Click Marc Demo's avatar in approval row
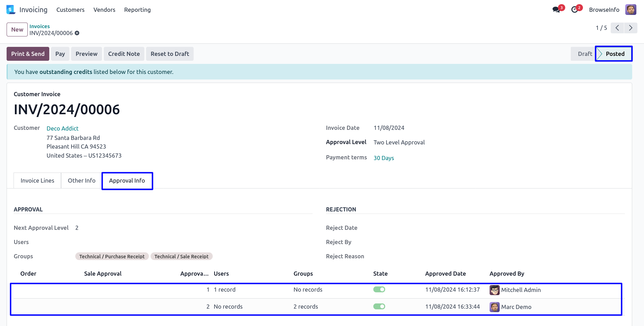 pos(494,307)
